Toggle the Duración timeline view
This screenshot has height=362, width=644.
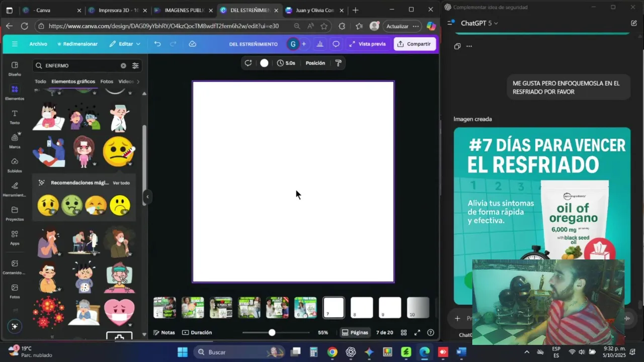click(197, 332)
